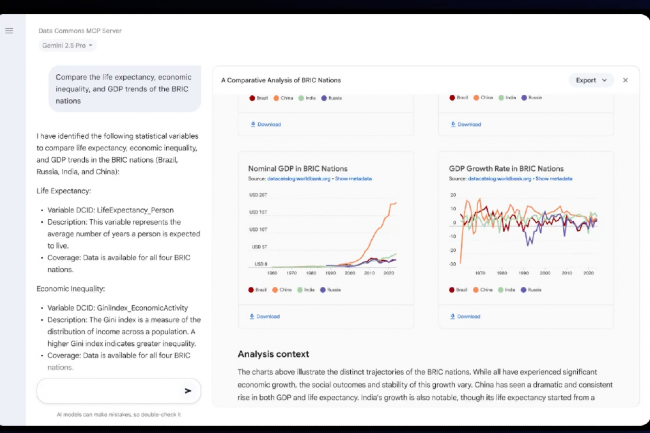This screenshot has width=650, height=433.
Task: Click the Brazil color dot in GDP Growth legend
Action: coord(452,288)
